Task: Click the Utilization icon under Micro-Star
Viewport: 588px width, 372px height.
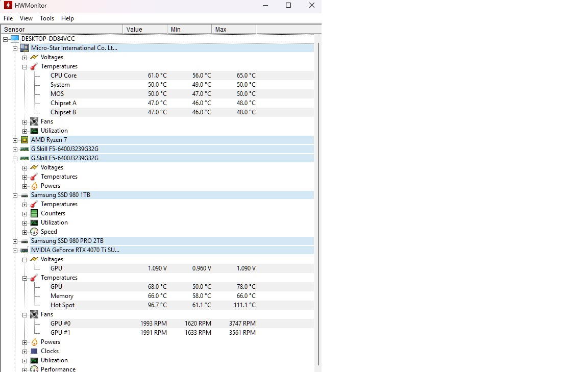Action: coord(34,131)
